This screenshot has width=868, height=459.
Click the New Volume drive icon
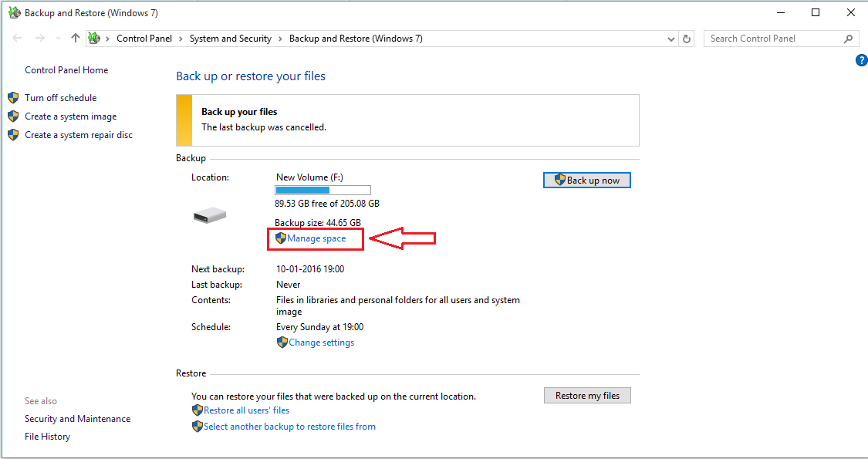coord(210,214)
